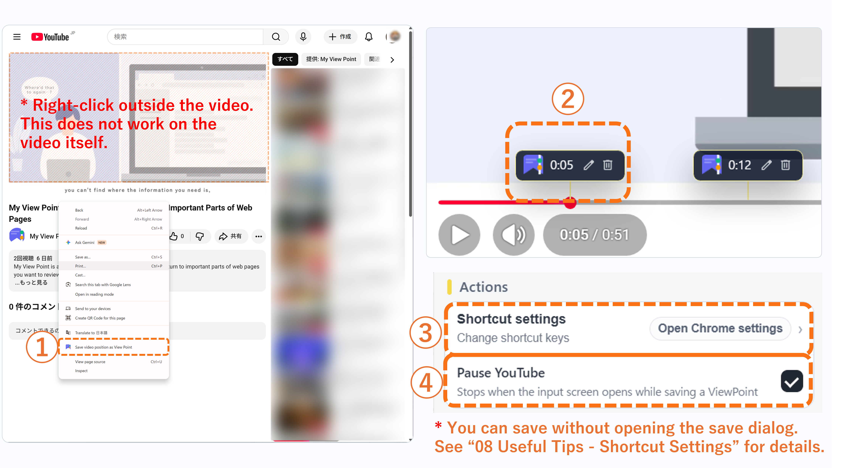Select the 提供: My View Point chip

[x=331, y=59]
